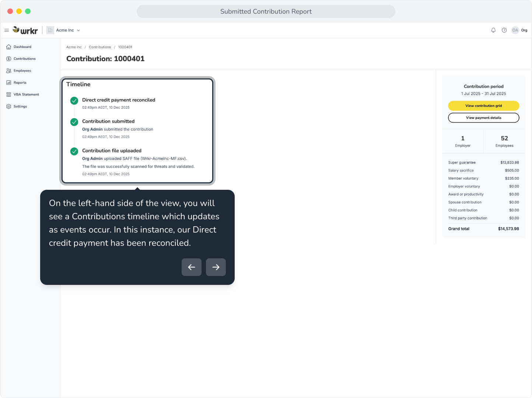The image size is (532, 398).
Task: Click the Timeline heading
Action: click(78, 84)
